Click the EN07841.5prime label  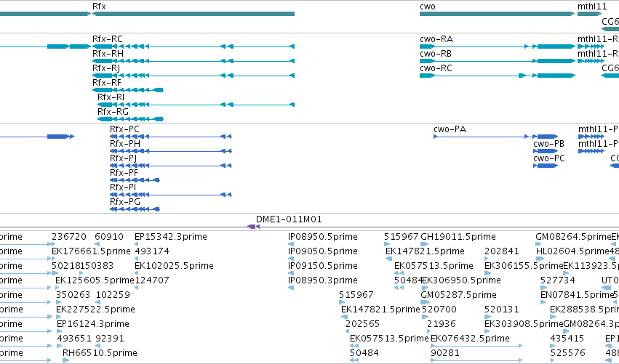point(577,295)
